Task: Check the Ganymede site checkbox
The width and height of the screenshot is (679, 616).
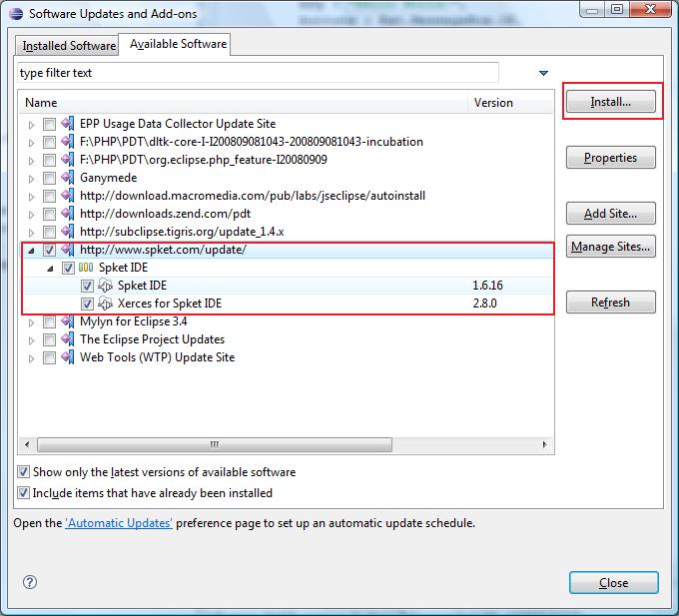Action: [x=49, y=178]
